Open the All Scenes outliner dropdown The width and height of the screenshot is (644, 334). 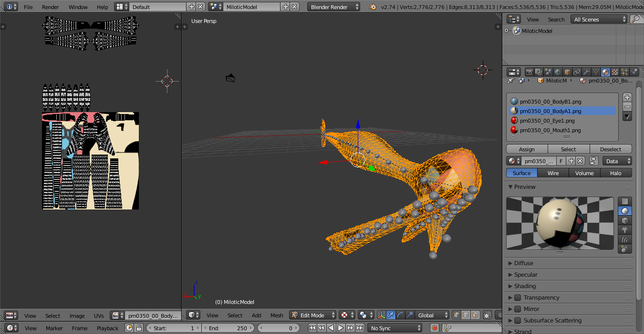(600, 19)
